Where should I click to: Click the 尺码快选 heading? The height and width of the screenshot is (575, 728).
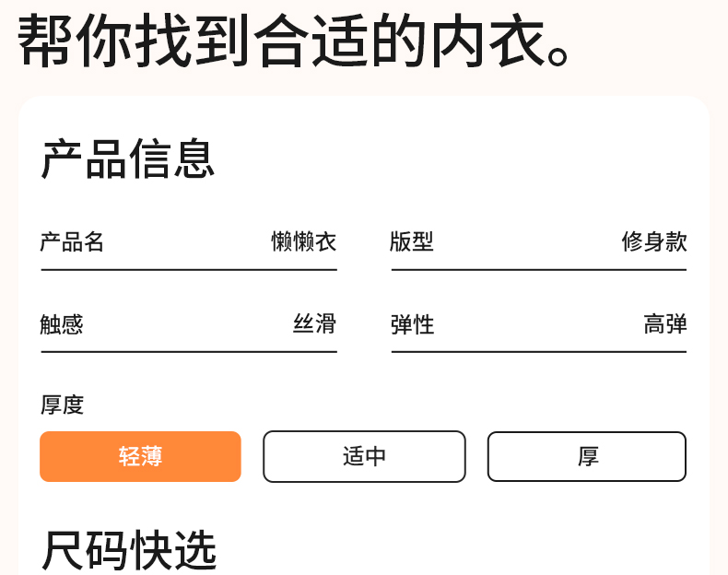[x=129, y=550]
